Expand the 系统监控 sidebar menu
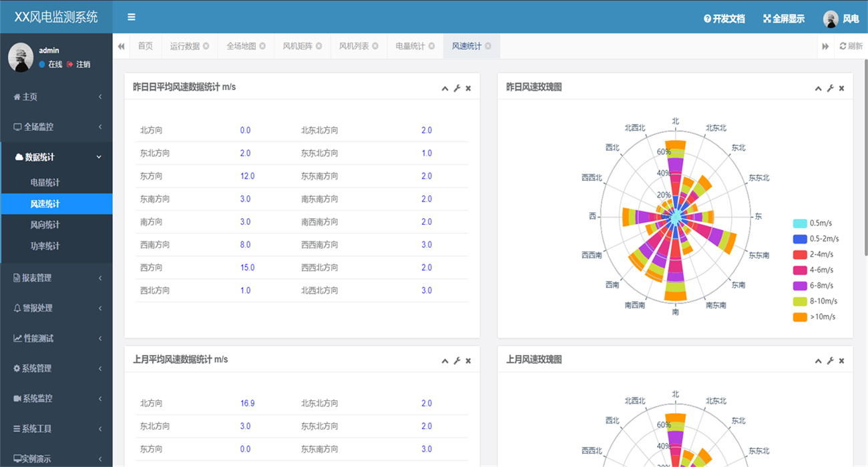This screenshot has height=467, width=868. (56, 398)
